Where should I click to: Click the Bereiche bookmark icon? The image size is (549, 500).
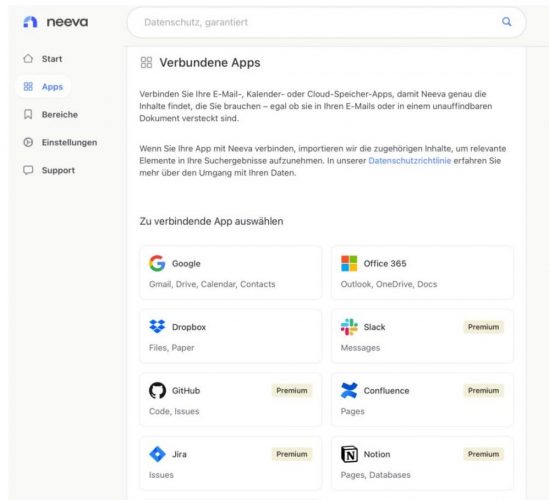(28, 114)
